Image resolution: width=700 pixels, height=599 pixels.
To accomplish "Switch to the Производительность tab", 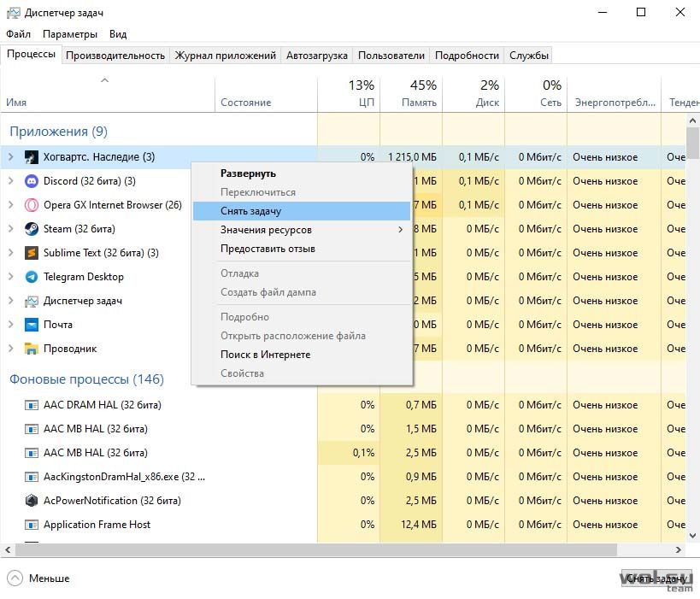I will pyautogui.click(x=115, y=56).
